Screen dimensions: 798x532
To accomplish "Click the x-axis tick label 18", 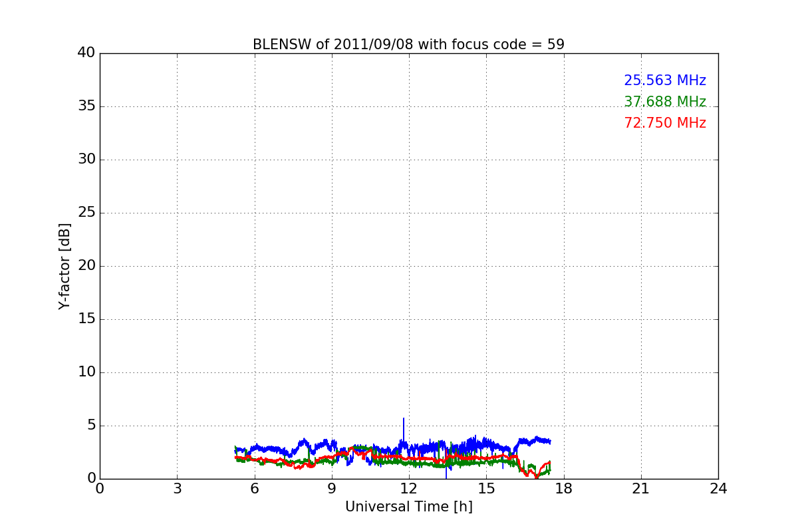I will pos(563,489).
